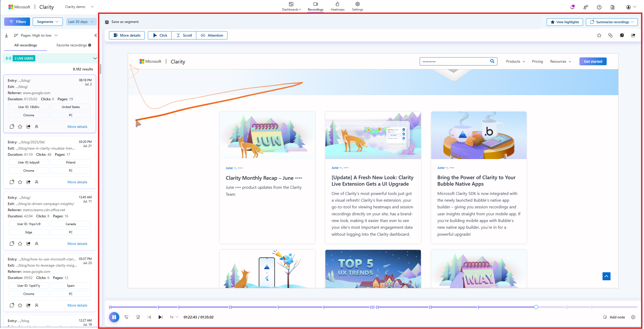644x329 pixels.
Task: Skip back 10 seconds in the recording
Action: click(126, 317)
